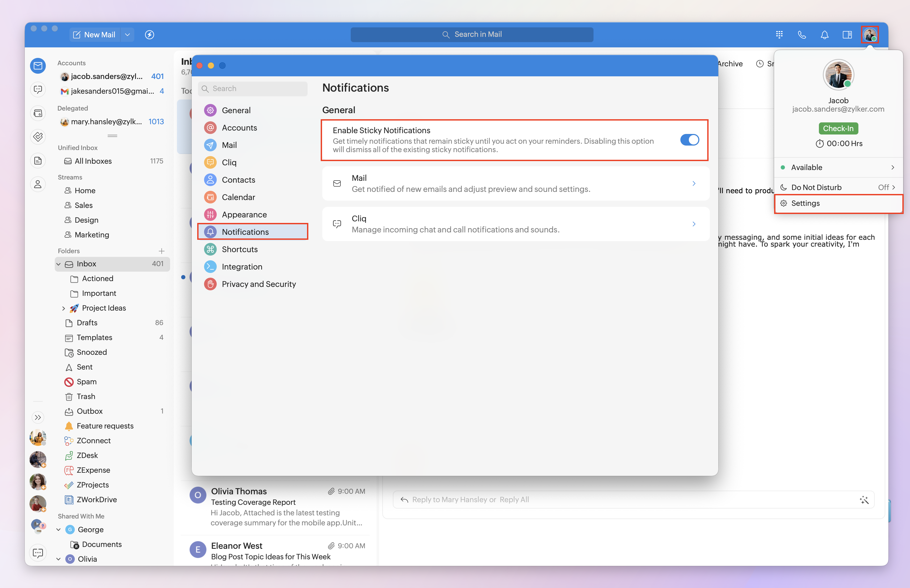This screenshot has width=910, height=588.
Task: Collapse the Inbox folder tree
Action: (58, 264)
